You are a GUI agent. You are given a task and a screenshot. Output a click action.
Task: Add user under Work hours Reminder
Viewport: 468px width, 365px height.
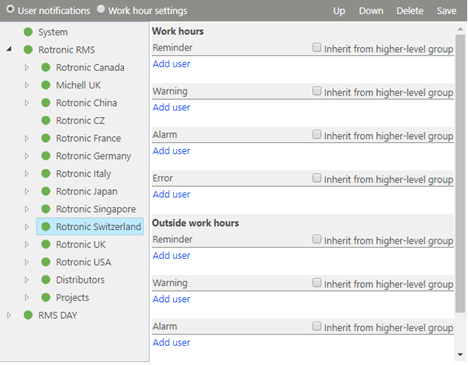pos(171,64)
